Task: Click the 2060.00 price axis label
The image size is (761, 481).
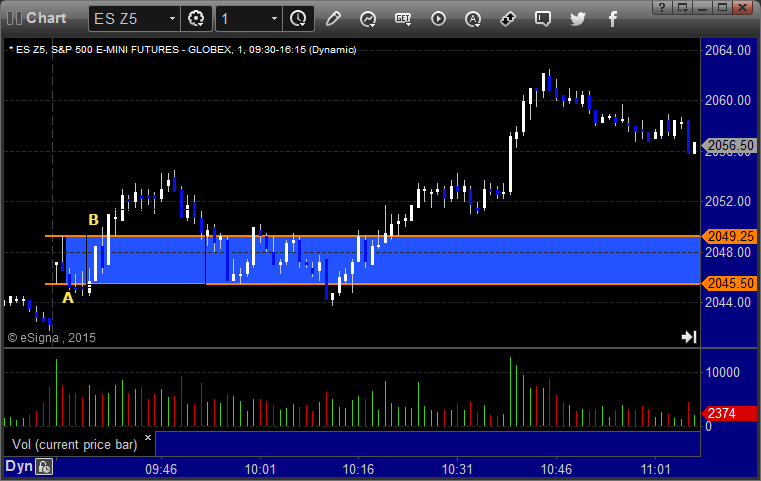Action: pos(728,100)
